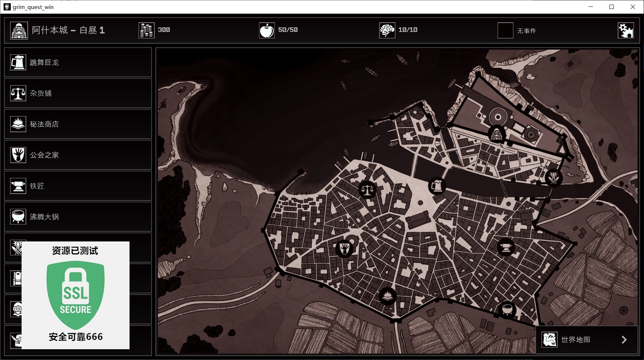Select the guild hand marker on the map
Viewport: 644px width, 360px height.
coord(344,248)
